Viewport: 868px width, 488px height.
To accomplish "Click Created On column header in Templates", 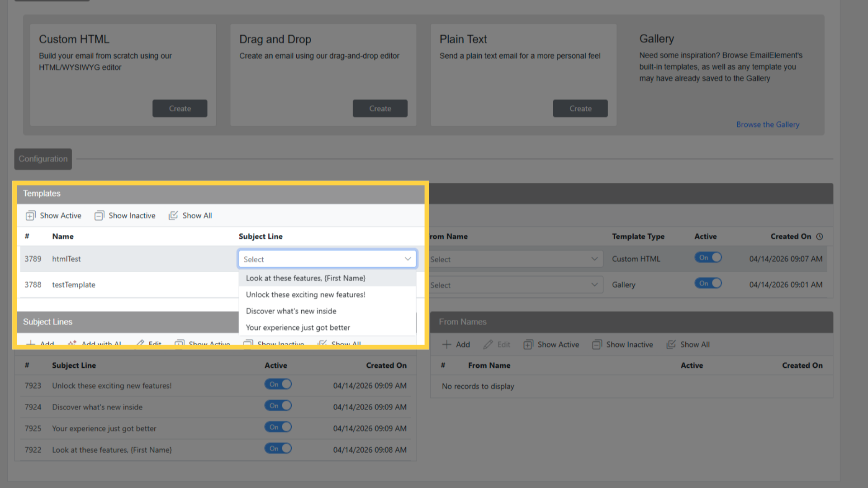I will point(791,237).
